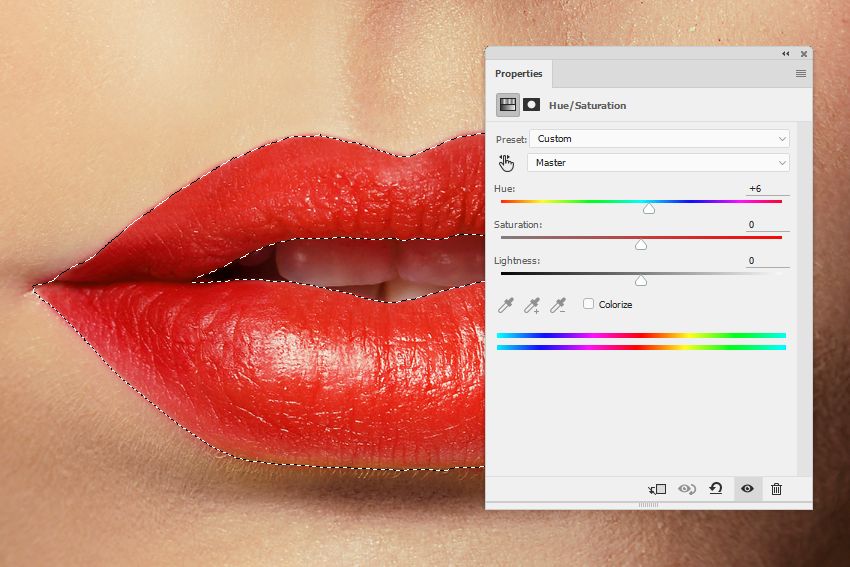Click the Hue value field showing +6

point(767,189)
